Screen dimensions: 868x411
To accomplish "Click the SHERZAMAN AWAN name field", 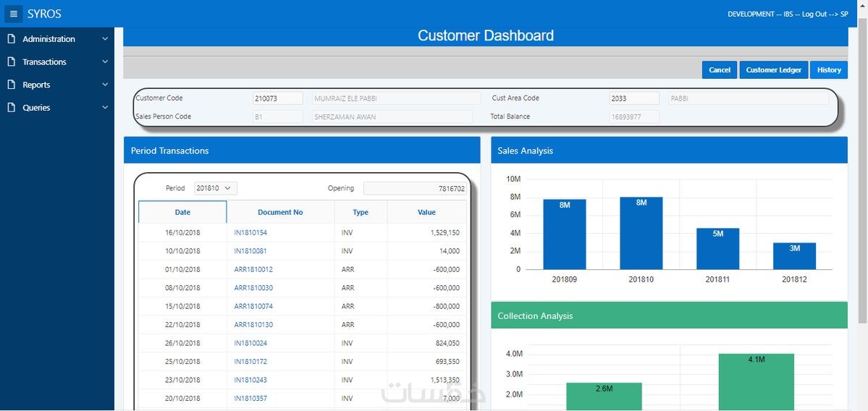I will click(x=392, y=116).
